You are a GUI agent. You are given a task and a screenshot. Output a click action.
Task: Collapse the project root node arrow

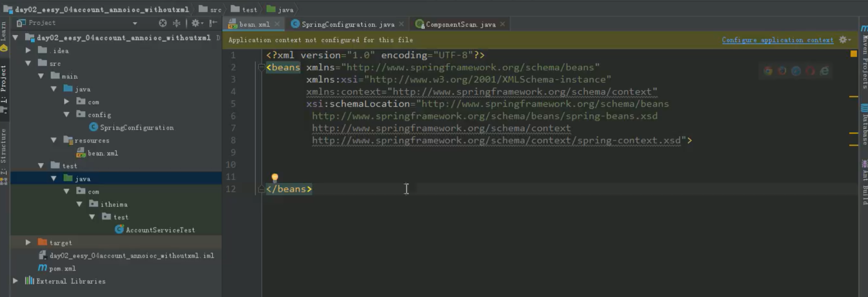point(16,37)
